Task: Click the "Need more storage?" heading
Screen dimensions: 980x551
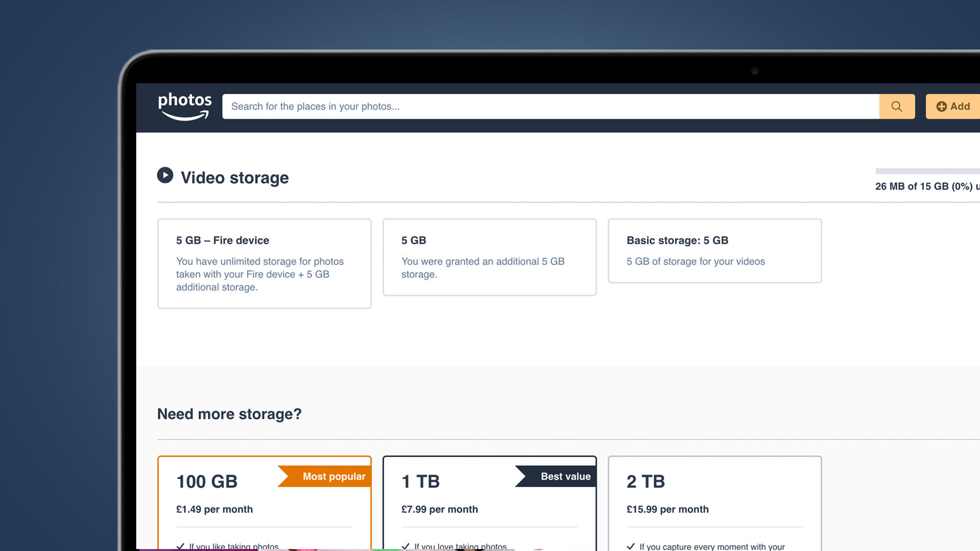Action: (x=229, y=414)
